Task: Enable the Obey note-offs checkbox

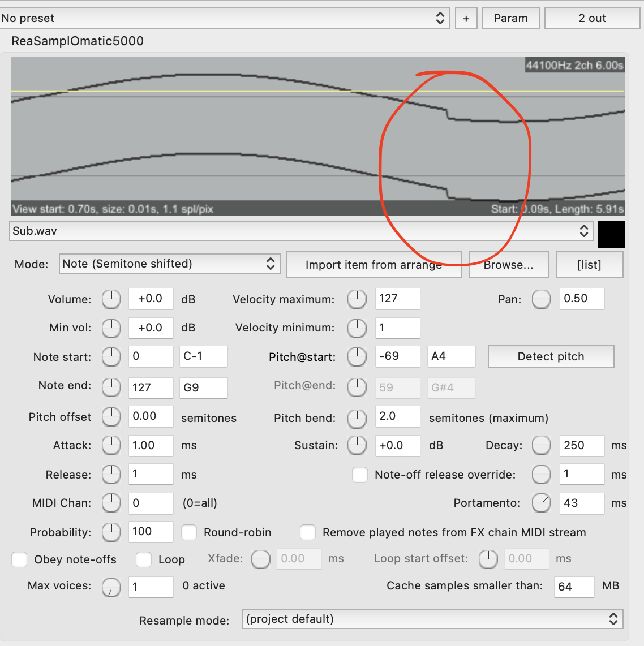Action: [20, 559]
